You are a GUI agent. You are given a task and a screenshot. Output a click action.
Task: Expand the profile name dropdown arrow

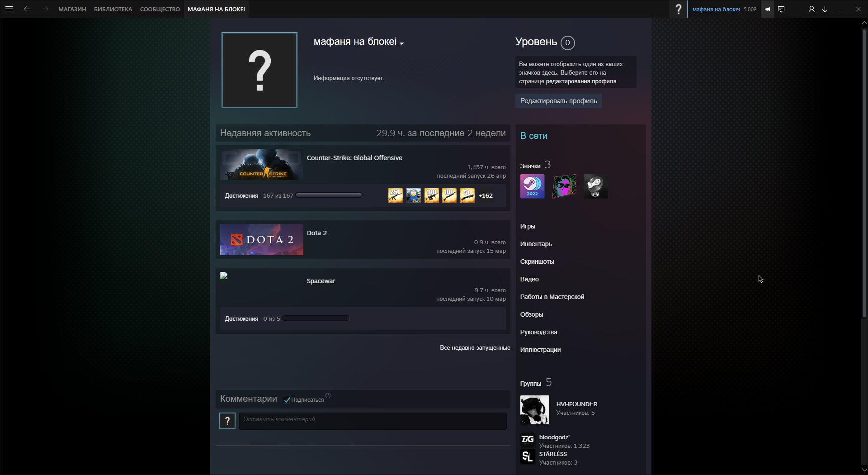coord(401,43)
